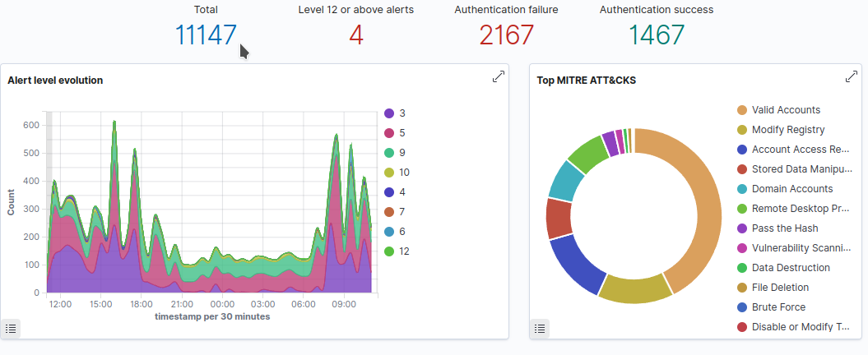
Task: Click File Deletion legend entry
Action: tap(780, 288)
